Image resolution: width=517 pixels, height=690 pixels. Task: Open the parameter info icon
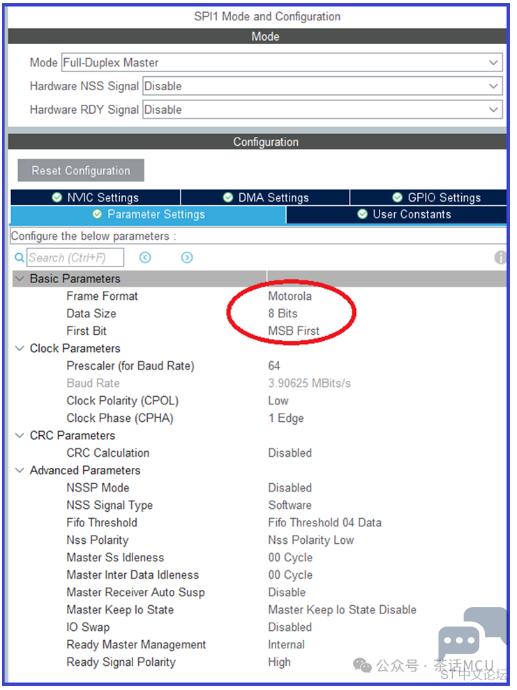click(500, 257)
